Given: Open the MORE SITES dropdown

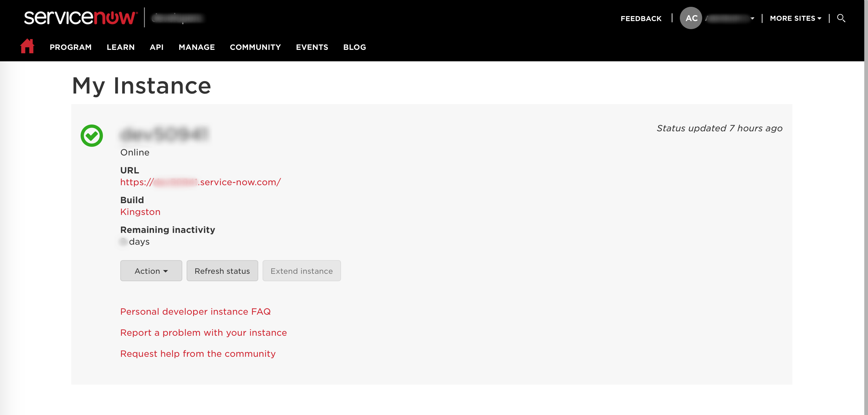Looking at the screenshot, I should tap(795, 19).
